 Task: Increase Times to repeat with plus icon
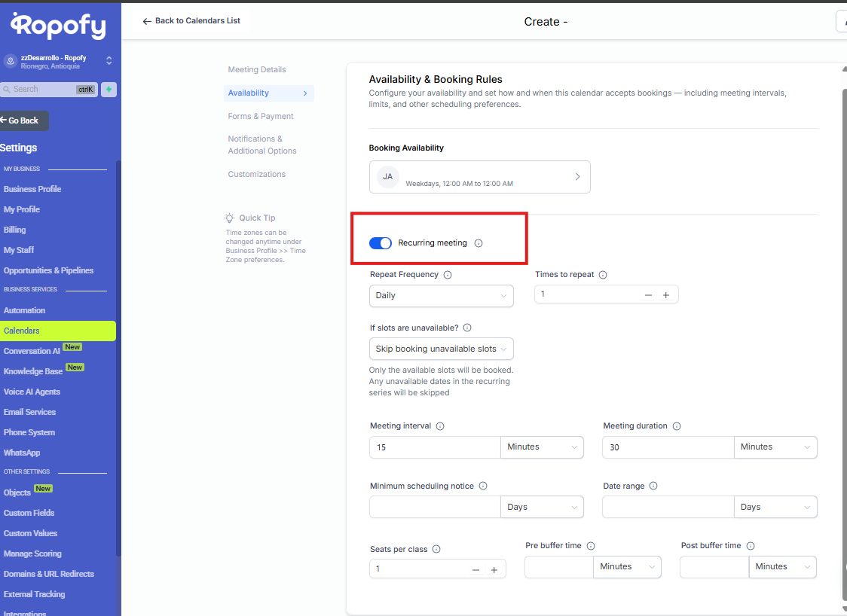click(x=666, y=295)
